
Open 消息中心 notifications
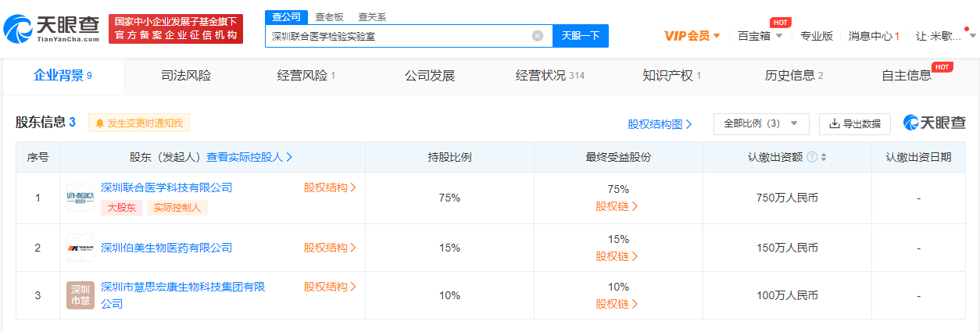point(874,35)
